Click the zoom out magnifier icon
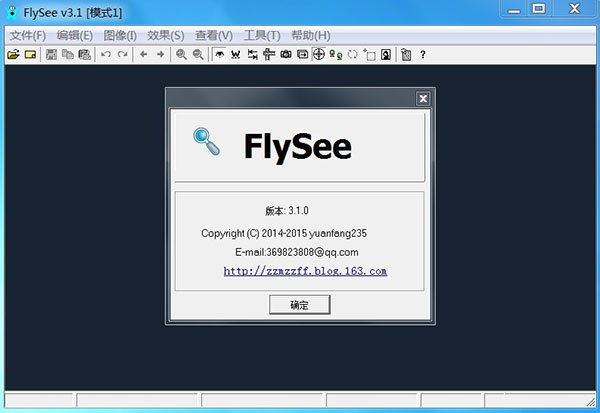This screenshot has height=413, width=600. coord(198,55)
